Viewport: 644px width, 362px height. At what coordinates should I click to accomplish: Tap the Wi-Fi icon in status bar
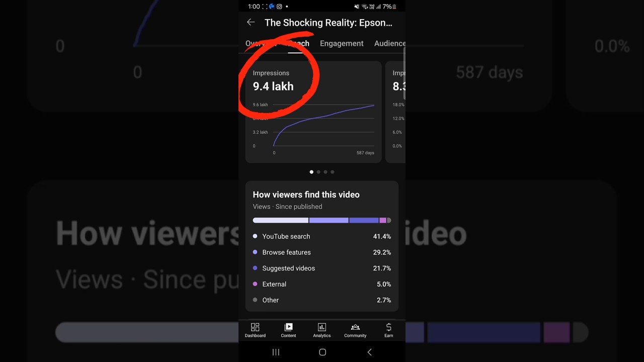tap(365, 7)
